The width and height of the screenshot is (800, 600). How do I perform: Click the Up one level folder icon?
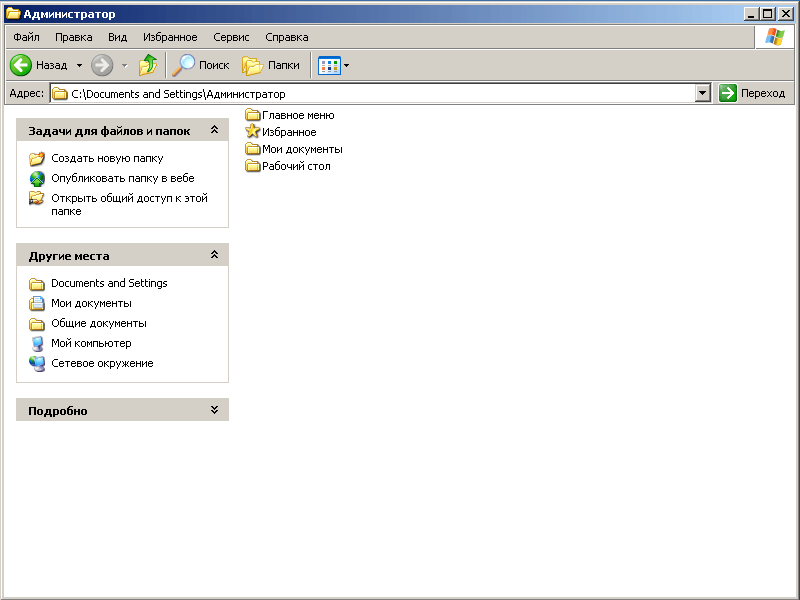pos(148,65)
